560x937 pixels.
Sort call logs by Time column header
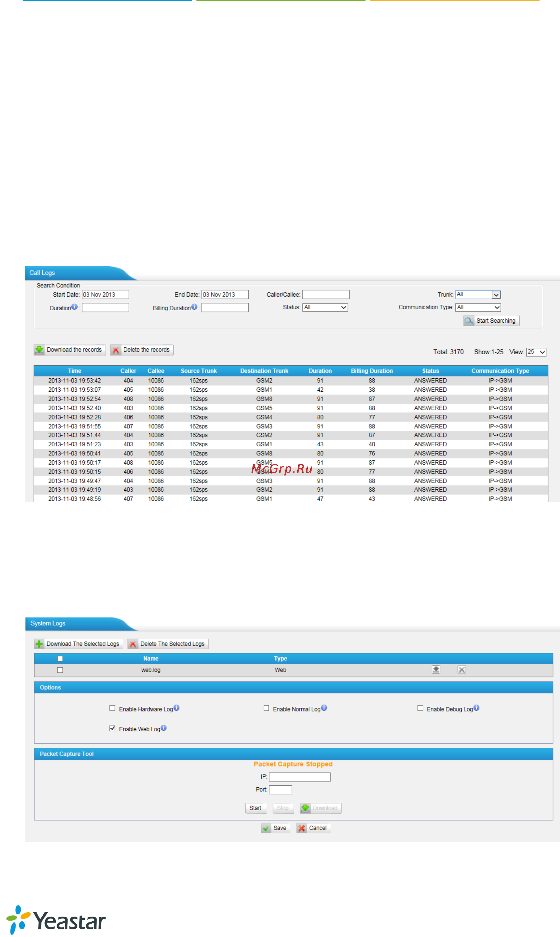[x=75, y=371]
